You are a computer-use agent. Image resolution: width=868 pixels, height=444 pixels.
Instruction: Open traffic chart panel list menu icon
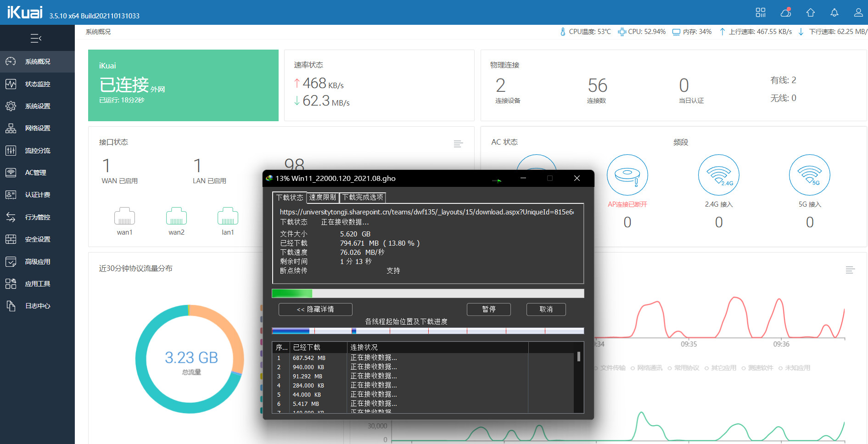[850, 270]
